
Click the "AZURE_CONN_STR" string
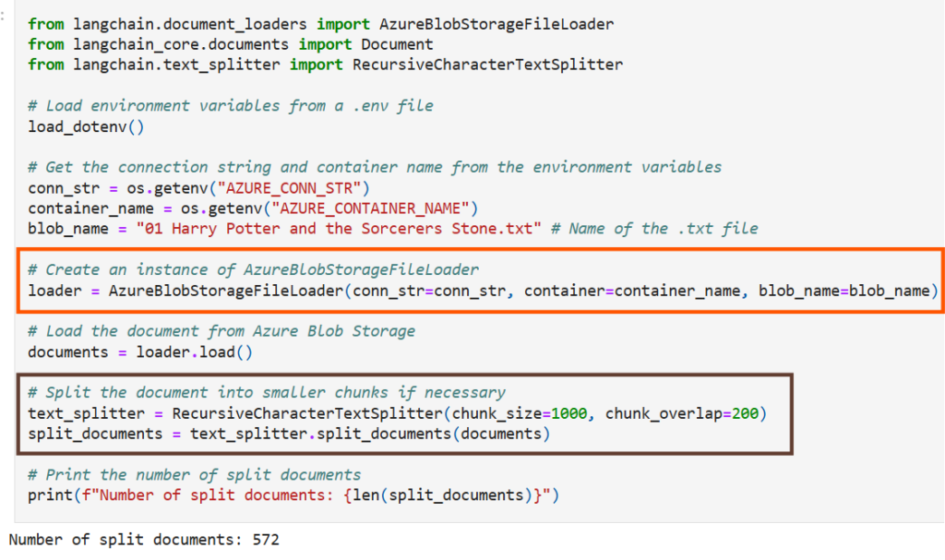click(x=300, y=187)
